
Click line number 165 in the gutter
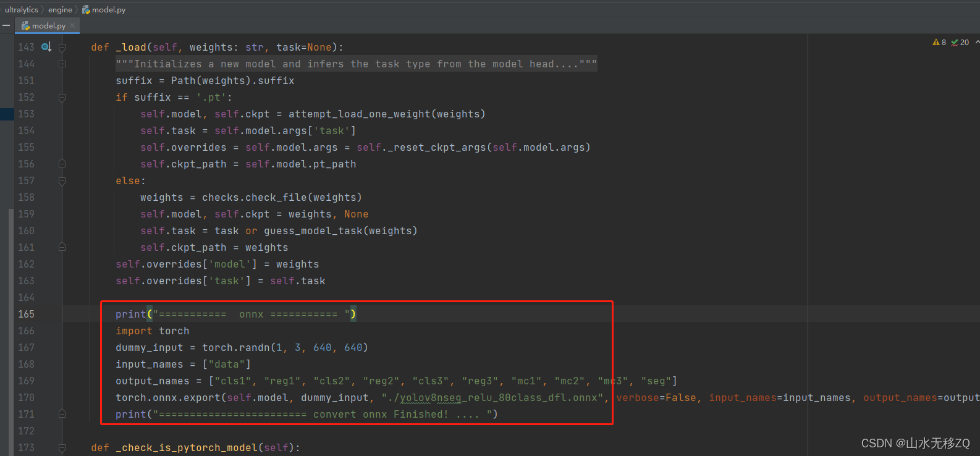pyautogui.click(x=26, y=314)
